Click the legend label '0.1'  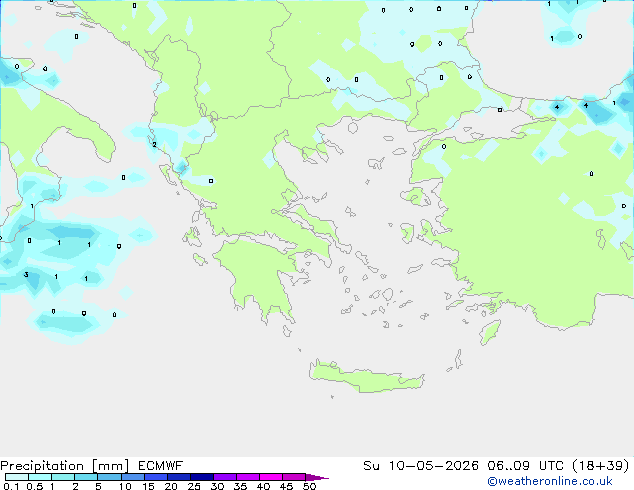click(11, 486)
